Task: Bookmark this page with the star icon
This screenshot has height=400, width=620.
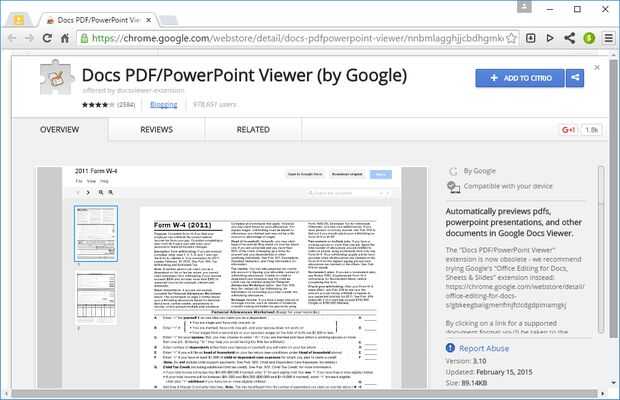Action: (x=511, y=38)
